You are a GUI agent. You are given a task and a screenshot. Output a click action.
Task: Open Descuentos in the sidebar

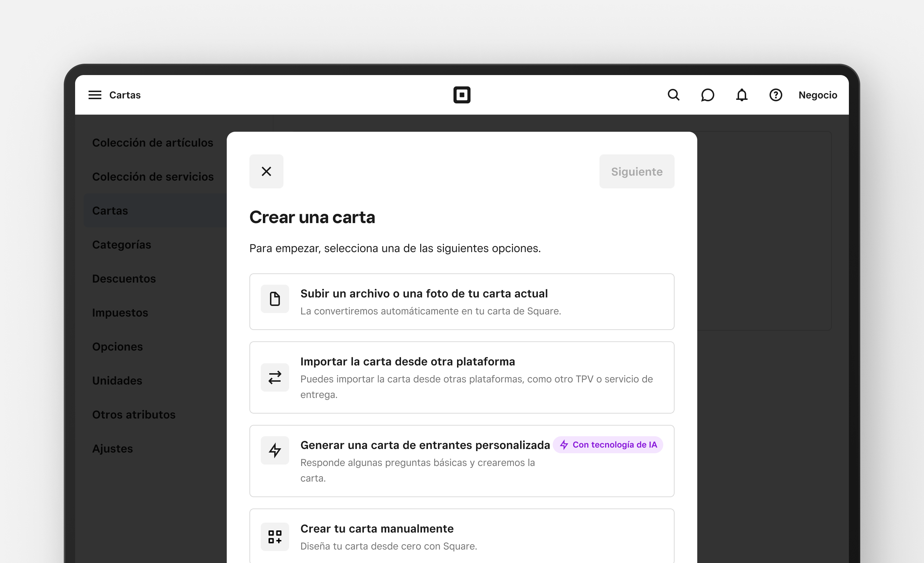click(124, 279)
